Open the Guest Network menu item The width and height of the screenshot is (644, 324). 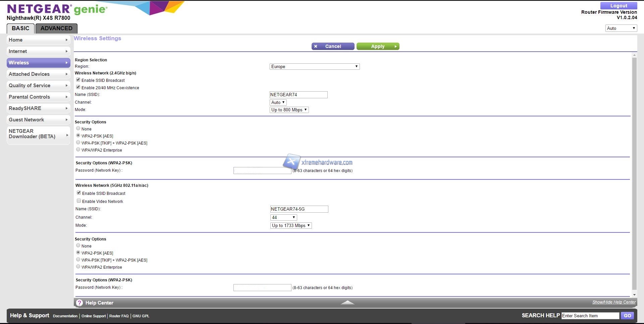(38, 120)
